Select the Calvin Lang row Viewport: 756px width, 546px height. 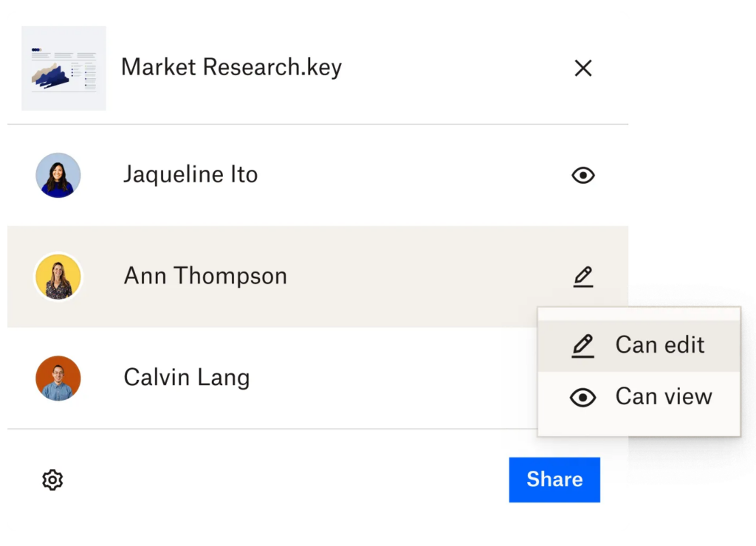(x=295, y=378)
